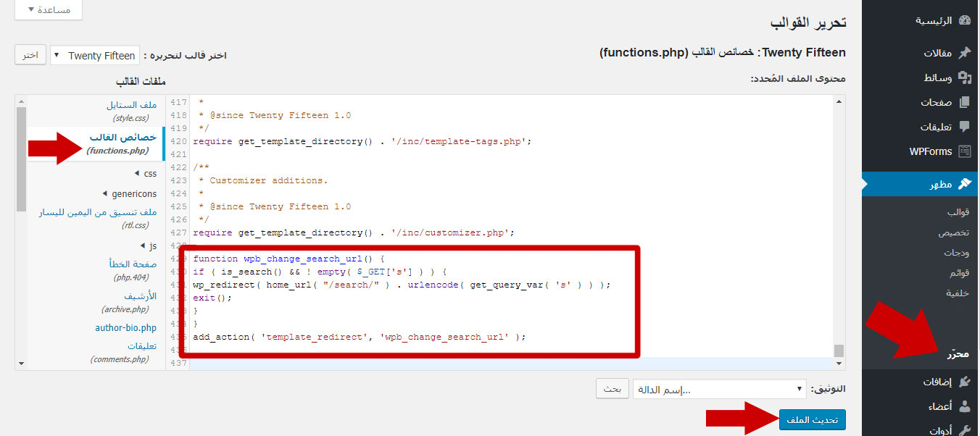Open the تعليقات comment bubble icon in the admin sidebar
The width and height of the screenshot is (980, 436).
[964, 127]
